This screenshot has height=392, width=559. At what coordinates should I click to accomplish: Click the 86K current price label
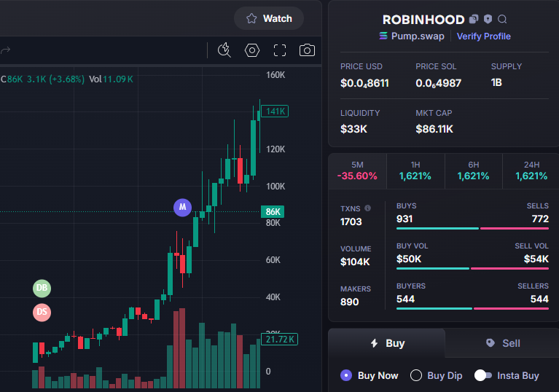tap(273, 212)
